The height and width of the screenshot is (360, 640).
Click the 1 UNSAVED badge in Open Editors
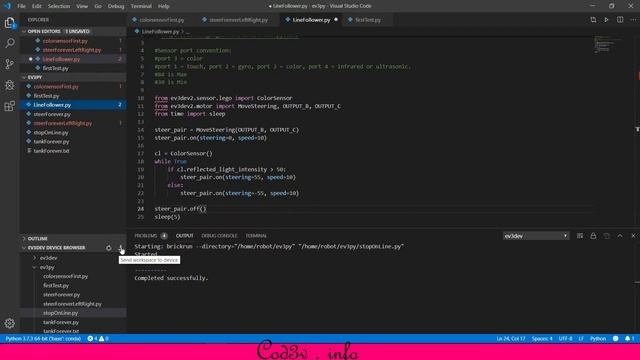(78, 31)
